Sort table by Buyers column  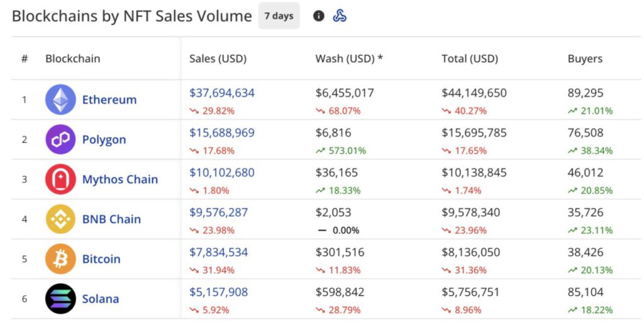[x=585, y=59]
